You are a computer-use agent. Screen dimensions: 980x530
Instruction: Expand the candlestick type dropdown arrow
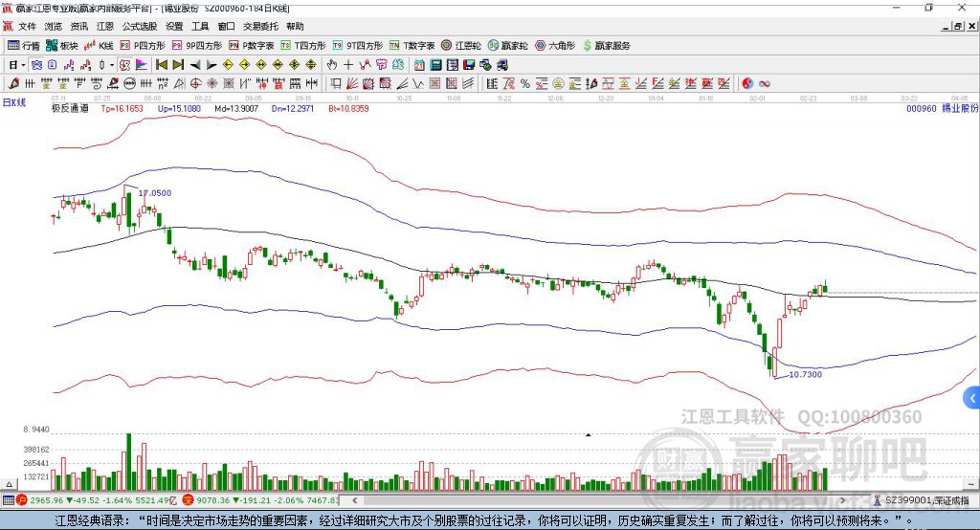(x=111, y=65)
